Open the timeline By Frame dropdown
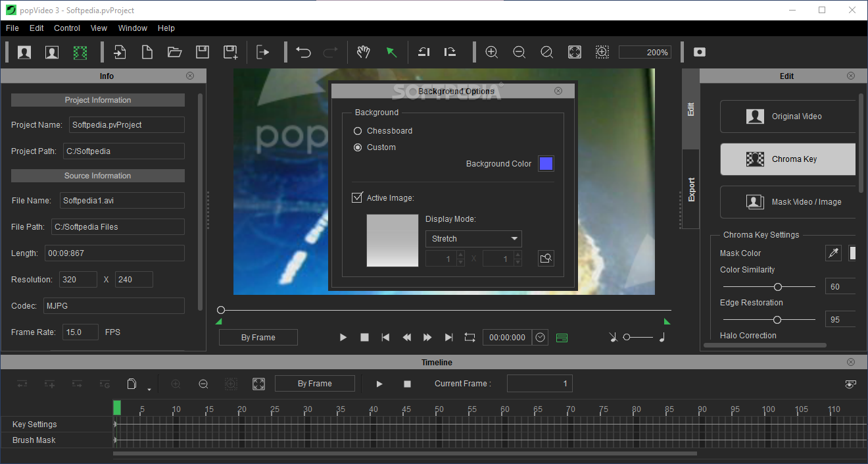This screenshot has height=464, width=868. [x=314, y=384]
